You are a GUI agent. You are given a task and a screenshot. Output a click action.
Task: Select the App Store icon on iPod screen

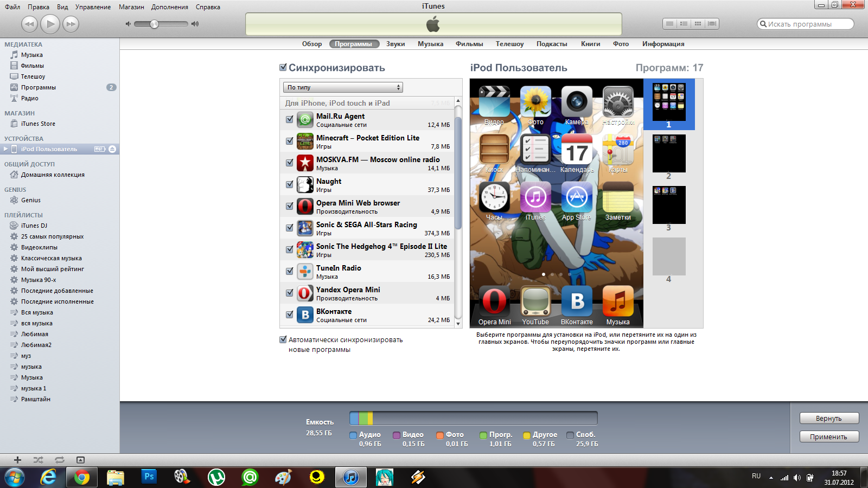pos(577,197)
